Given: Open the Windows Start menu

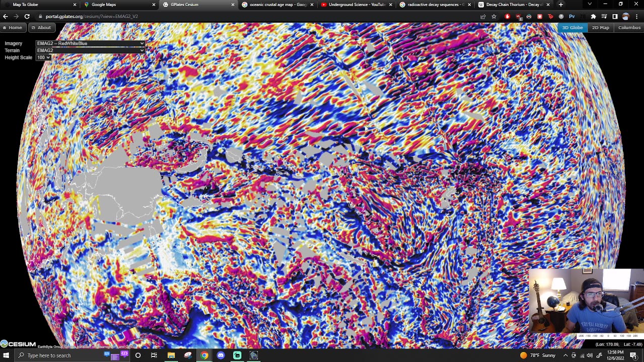Looking at the screenshot, I should coord(6,355).
